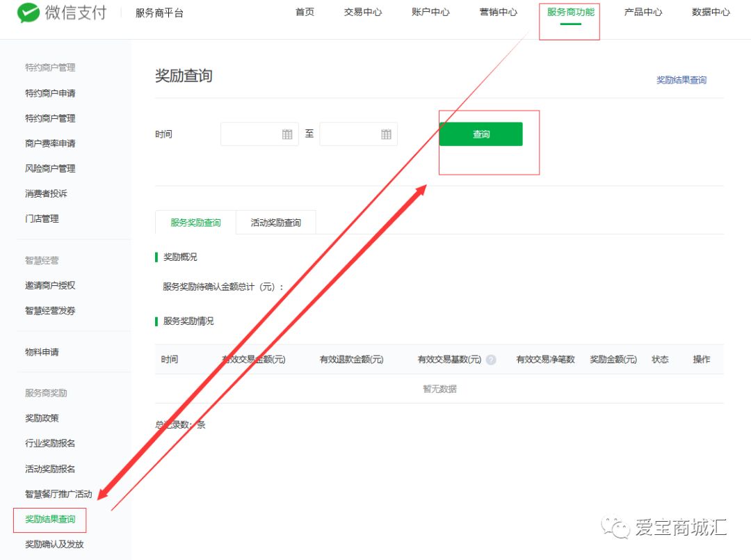Navigate to 数据中心 menu item

(x=711, y=13)
